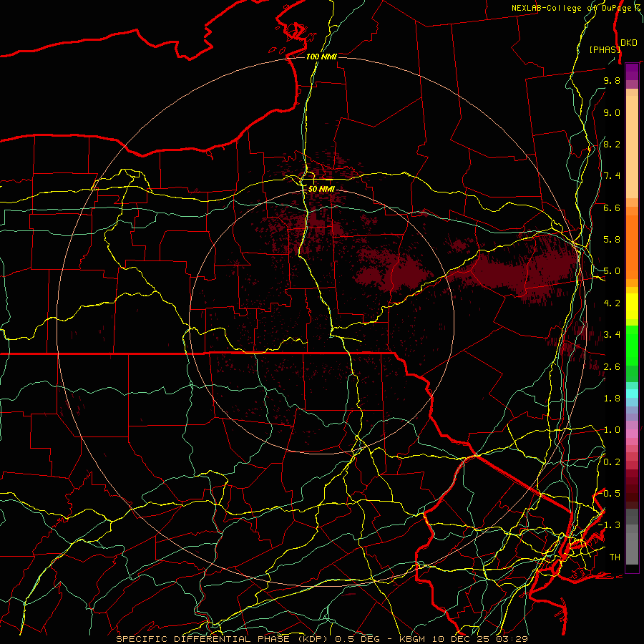Click the 2.6 value on the color scale
This screenshot has height=644, width=644.
point(612,367)
